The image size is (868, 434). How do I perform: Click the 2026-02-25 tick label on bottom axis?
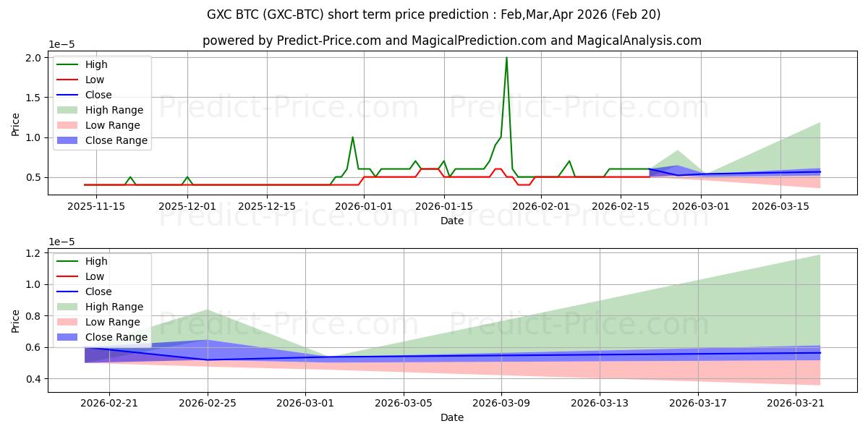(x=208, y=403)
